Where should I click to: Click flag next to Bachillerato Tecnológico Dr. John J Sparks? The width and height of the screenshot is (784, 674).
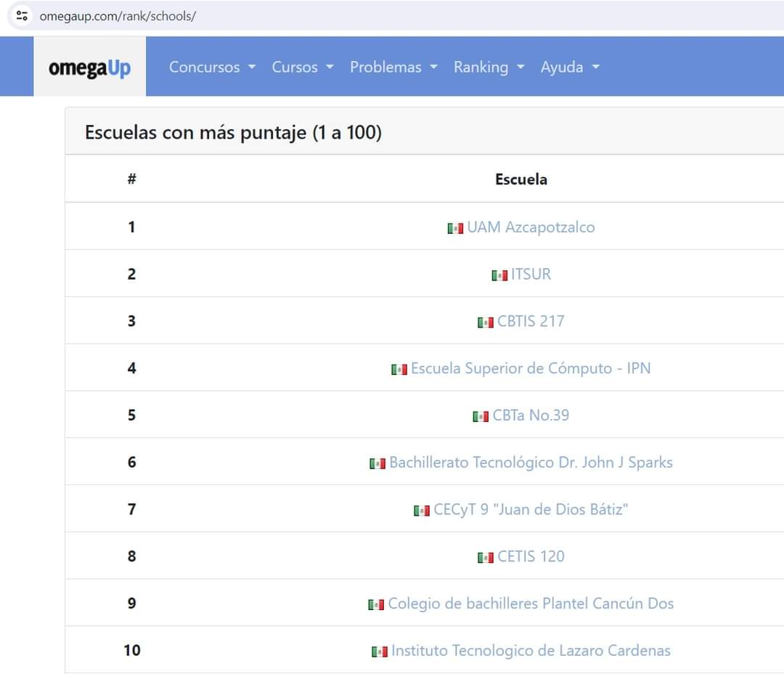pos(377,463)
